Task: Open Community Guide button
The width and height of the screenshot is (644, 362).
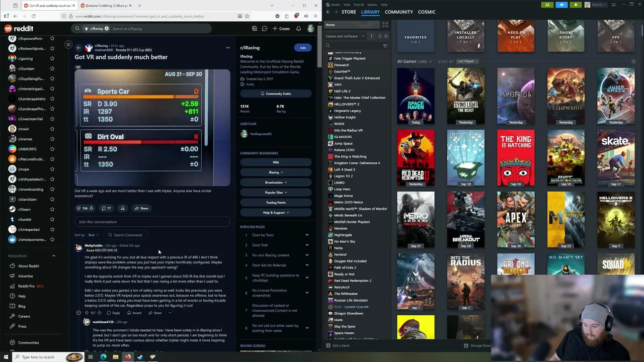Action: tap(276, 94)
